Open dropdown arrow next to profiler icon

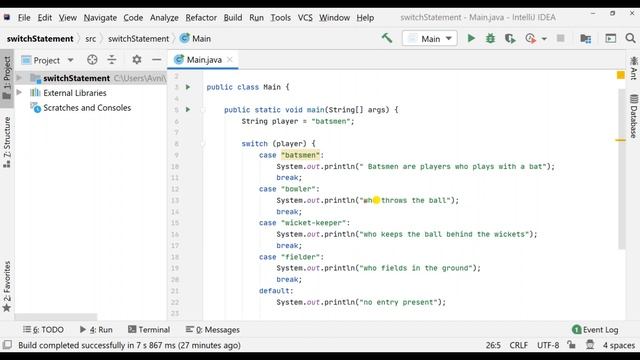[x=544, y=39]
